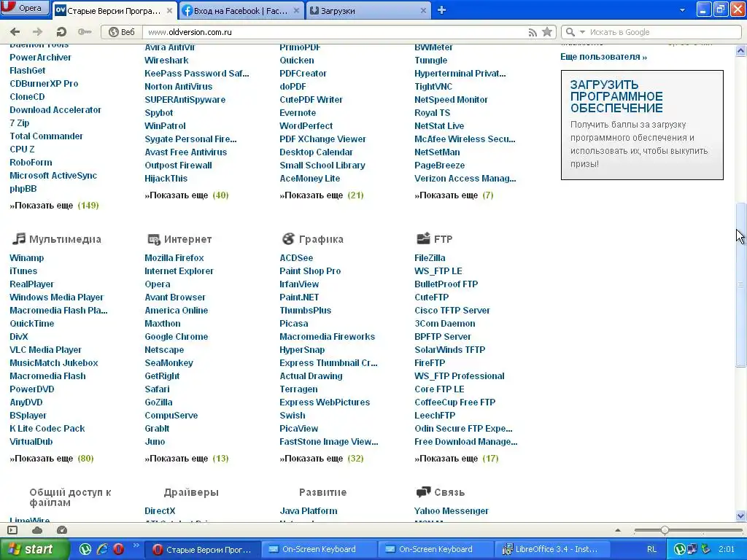
Task: Adjust the zoom slider handle
Action: [665, 530]
